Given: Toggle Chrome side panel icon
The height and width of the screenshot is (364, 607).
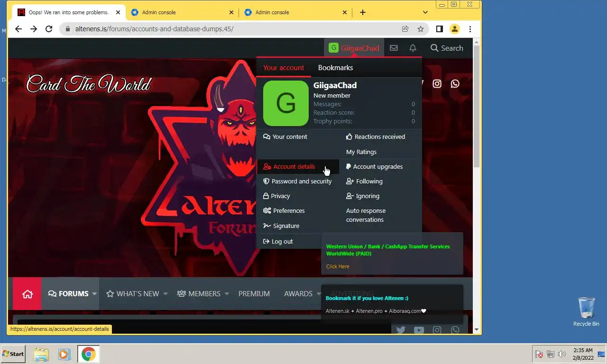Looking at the screenshot, I should coord(440,29).
